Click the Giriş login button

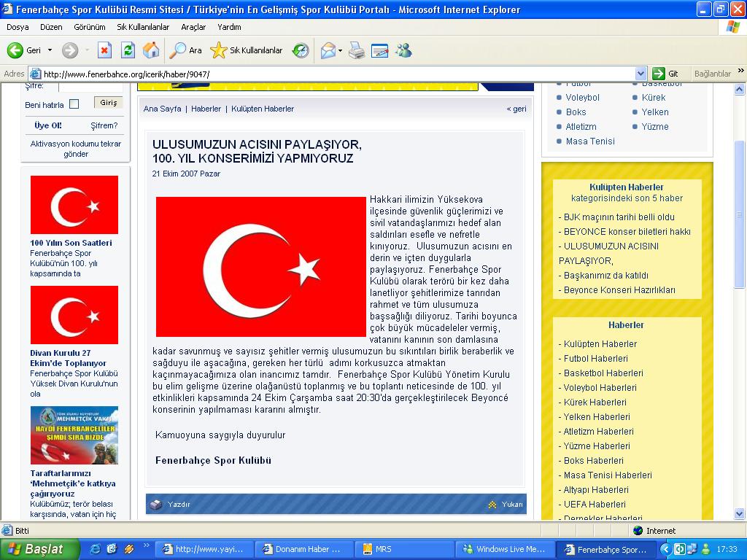tap(108, 104)
